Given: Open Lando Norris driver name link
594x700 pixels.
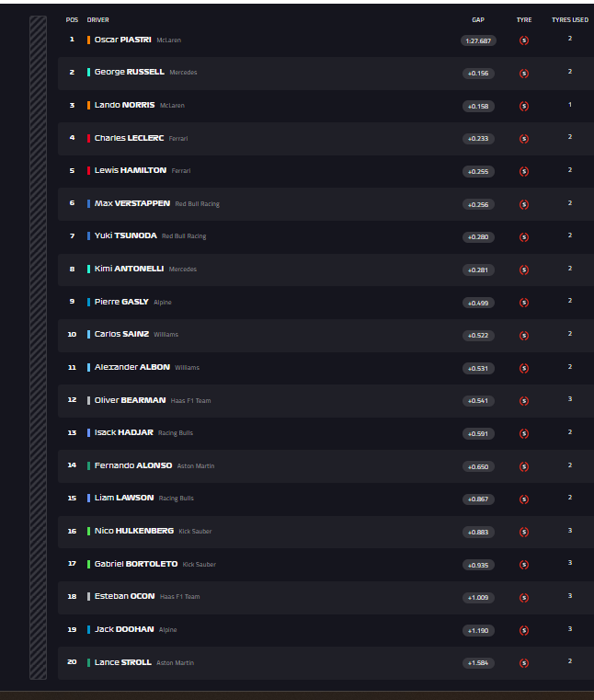Looking at the screenshot, I should pyautogui.click(x=124, y=105).
